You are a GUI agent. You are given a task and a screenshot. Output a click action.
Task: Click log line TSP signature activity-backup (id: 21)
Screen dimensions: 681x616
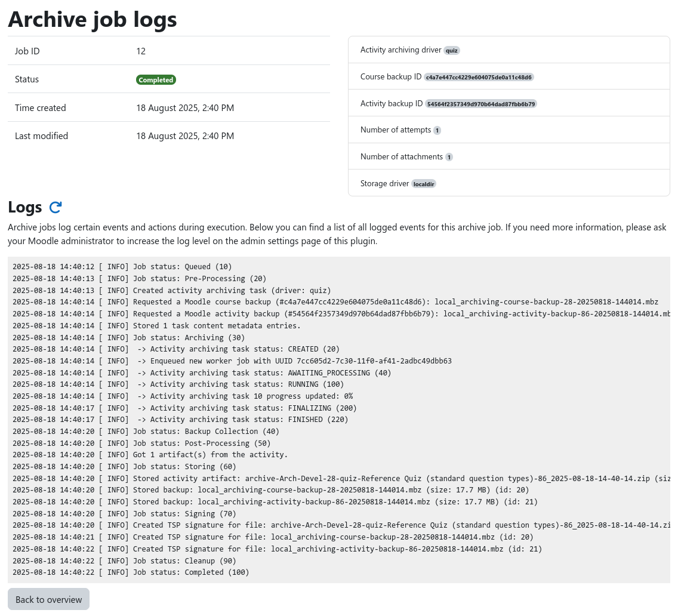277,549
